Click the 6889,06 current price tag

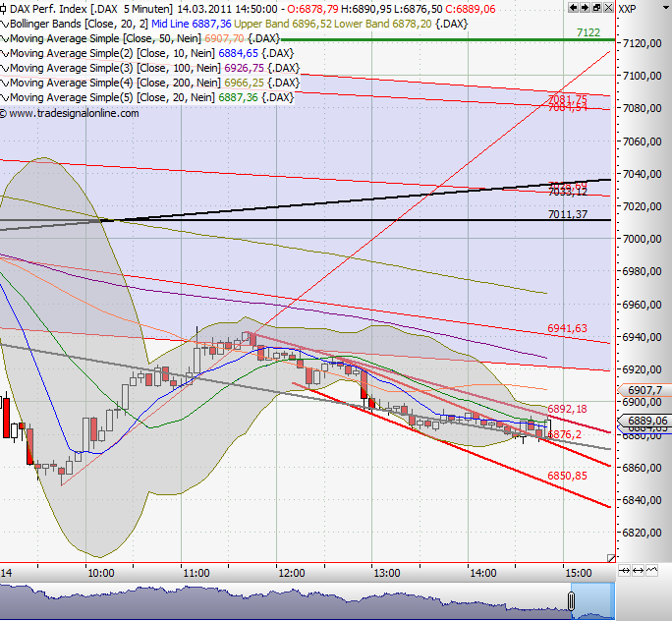click(x=644, y=421)
